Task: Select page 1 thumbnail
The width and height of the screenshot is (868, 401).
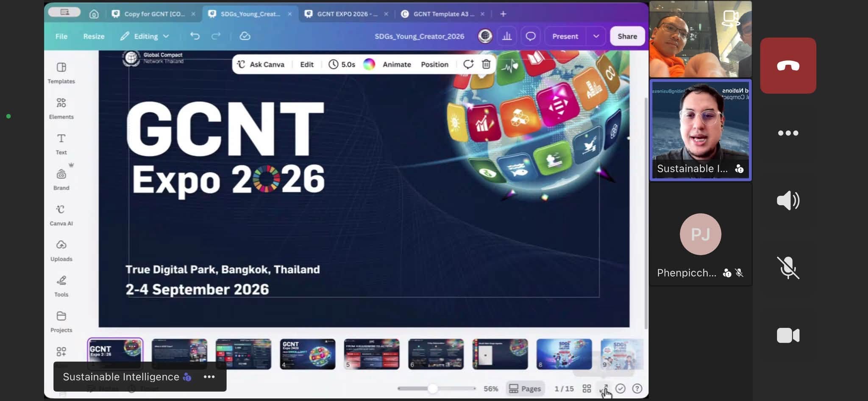Action: [x=115, y=354]
